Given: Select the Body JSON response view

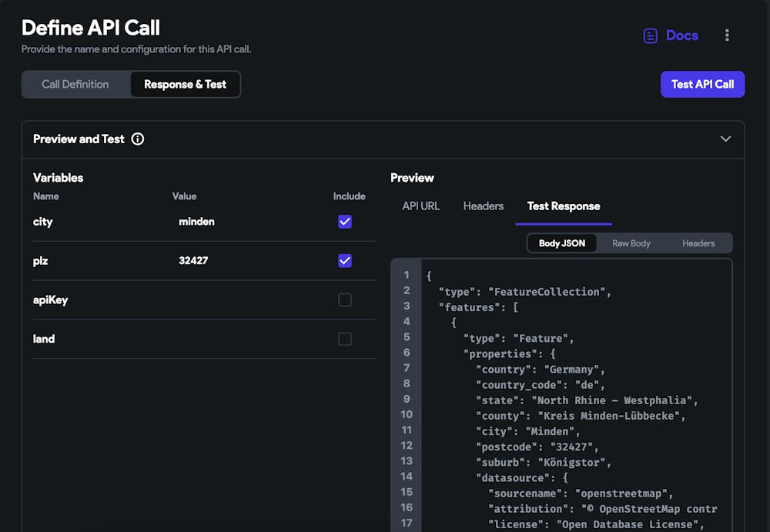Looking at the screenshot, I should 563,243.
